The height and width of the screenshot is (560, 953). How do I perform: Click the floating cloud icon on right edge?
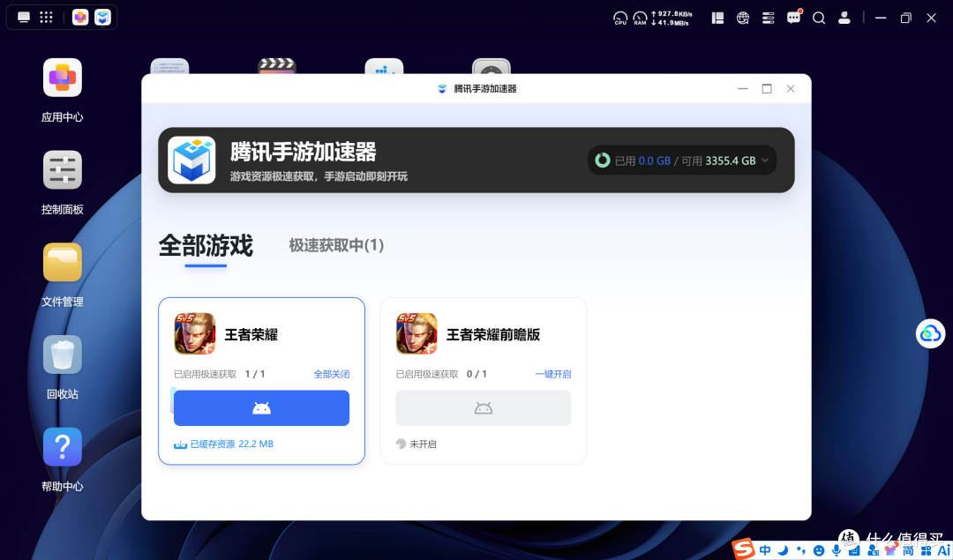tap(931, 333)
